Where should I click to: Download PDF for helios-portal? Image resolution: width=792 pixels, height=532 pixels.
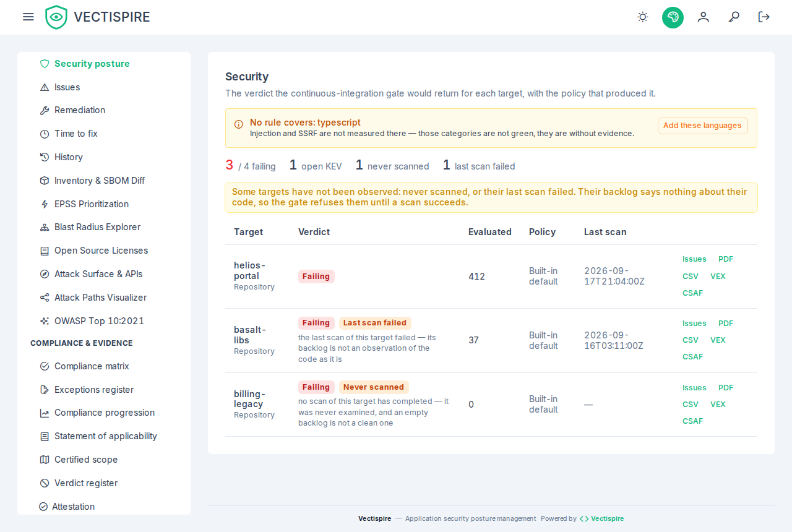[726, 259]
